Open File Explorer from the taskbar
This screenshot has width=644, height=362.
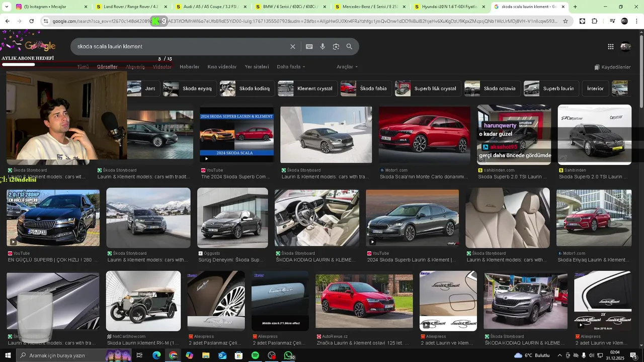click(x=206, y=355)
